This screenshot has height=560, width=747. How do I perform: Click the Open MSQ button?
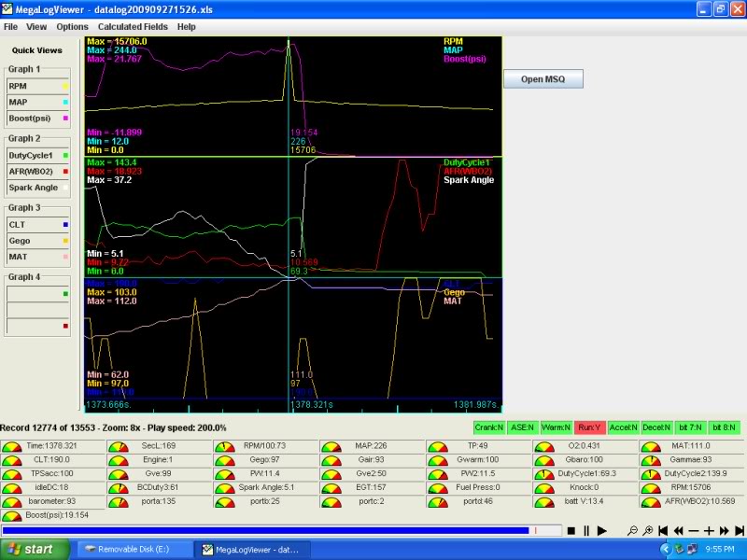[x=542, y=78]
